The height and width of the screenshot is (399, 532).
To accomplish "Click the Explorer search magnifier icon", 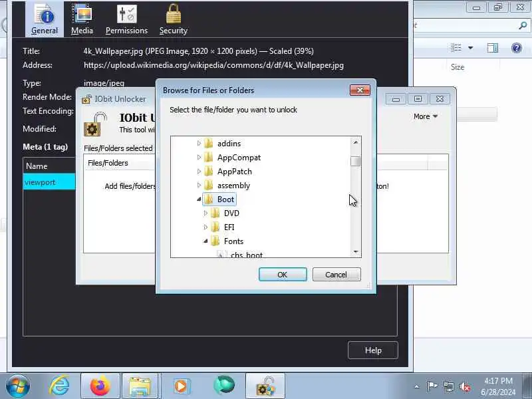I will coord(523,25).
